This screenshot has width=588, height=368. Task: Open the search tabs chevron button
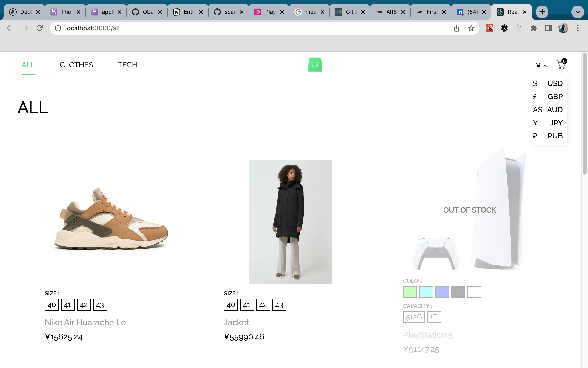click(578, 12)
